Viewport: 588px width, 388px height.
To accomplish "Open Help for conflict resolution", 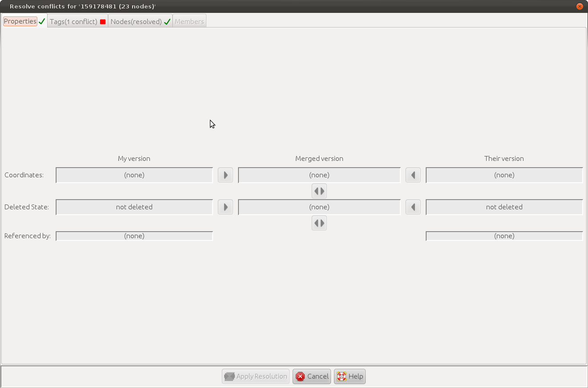I will (350, 376).
